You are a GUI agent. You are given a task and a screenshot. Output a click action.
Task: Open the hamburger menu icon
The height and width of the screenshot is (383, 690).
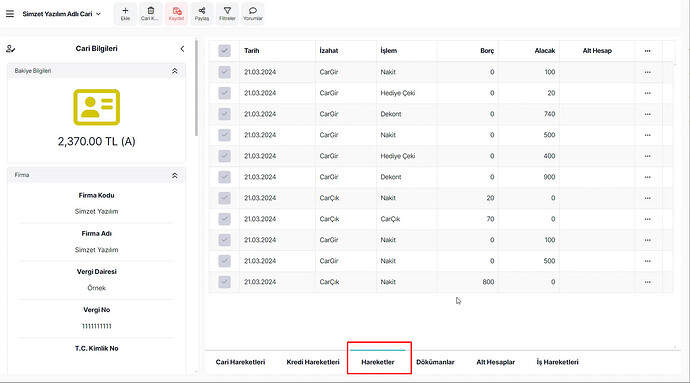(10, 14)
